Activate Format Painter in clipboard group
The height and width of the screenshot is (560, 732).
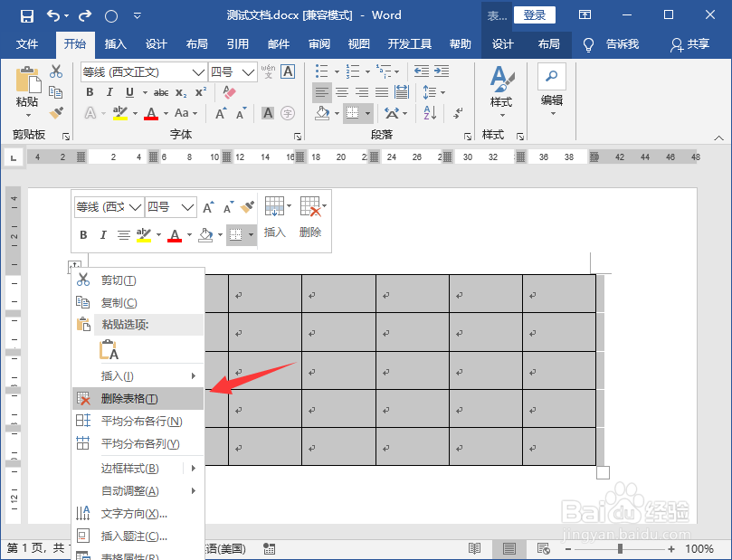point(56,112)
